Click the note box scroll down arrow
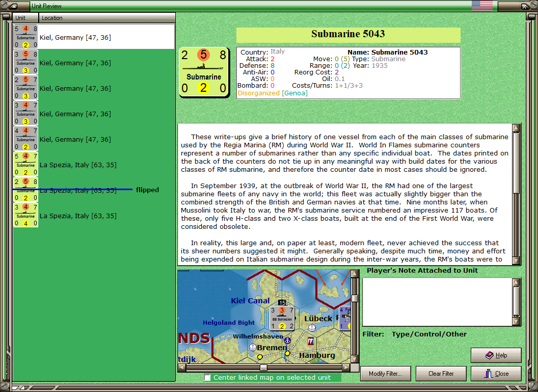Screen dimensions: 538x392 516,322
